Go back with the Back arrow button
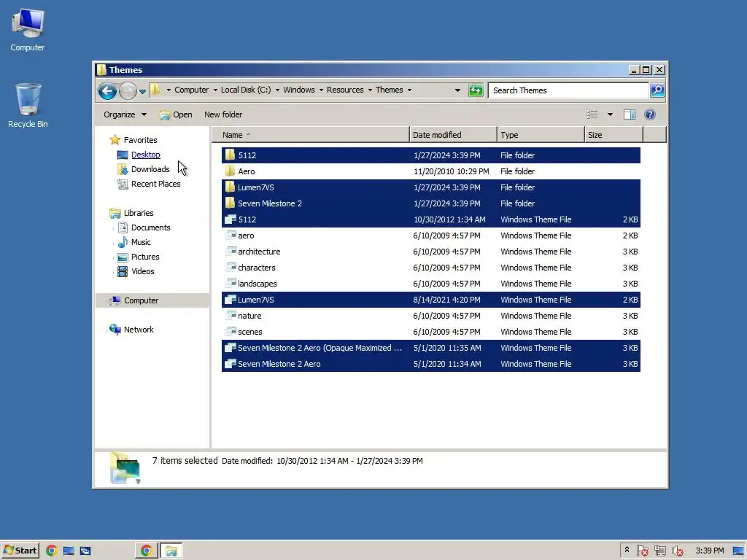 [x=107, y=90]
